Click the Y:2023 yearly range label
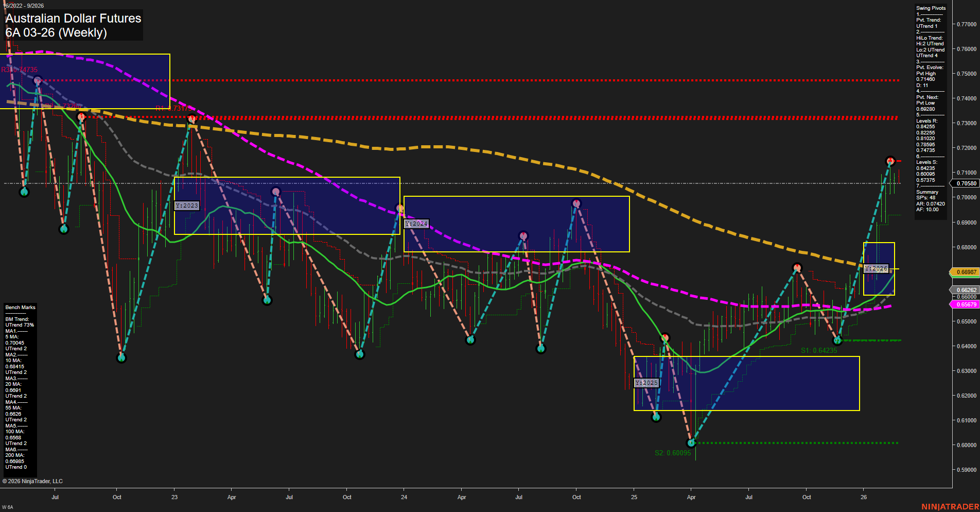The width and height of the screenshot is (980, 512). (x=187, y=205)
